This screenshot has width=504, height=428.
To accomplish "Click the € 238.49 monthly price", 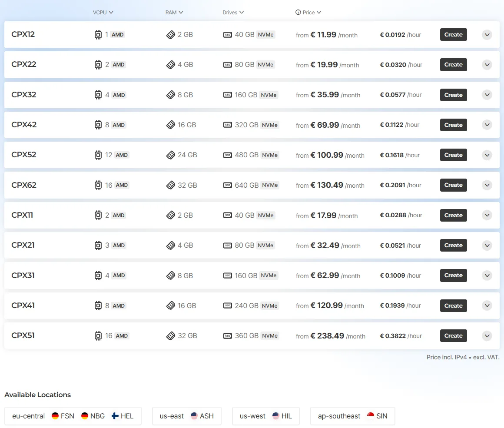I will (327, 336).
